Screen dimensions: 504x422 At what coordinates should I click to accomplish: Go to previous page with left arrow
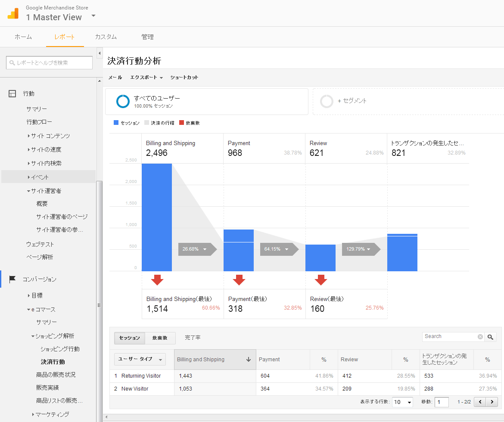click(480, 402)
